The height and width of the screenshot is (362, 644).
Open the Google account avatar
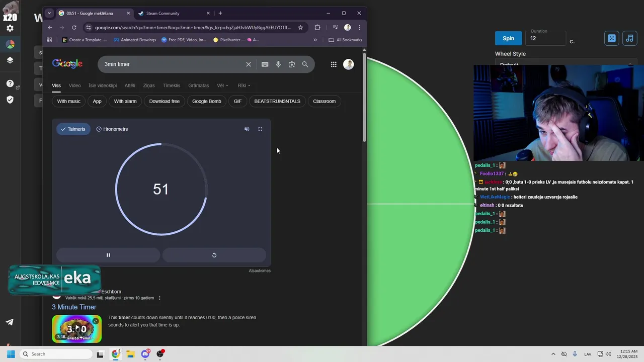coord(348,64)
